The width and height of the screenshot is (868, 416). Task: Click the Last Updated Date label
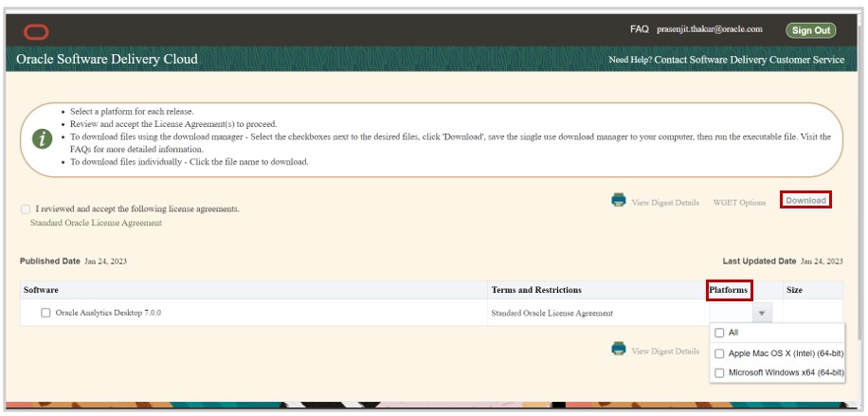point(760,261)
